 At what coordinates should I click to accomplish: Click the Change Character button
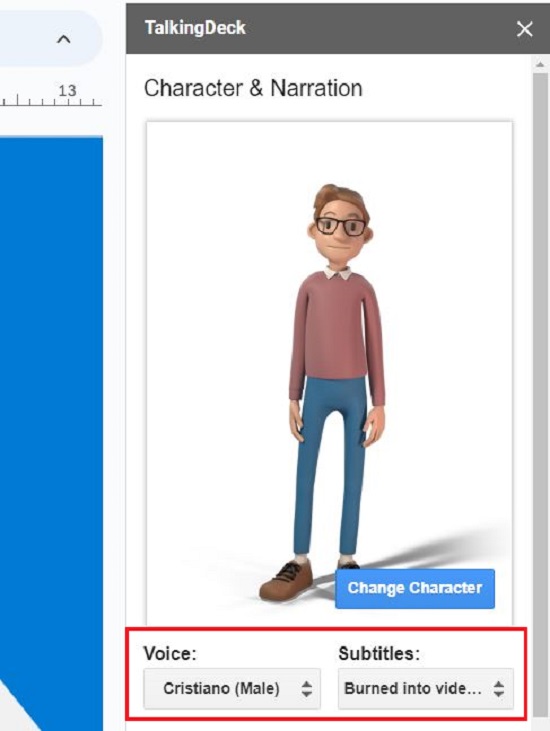415,588
